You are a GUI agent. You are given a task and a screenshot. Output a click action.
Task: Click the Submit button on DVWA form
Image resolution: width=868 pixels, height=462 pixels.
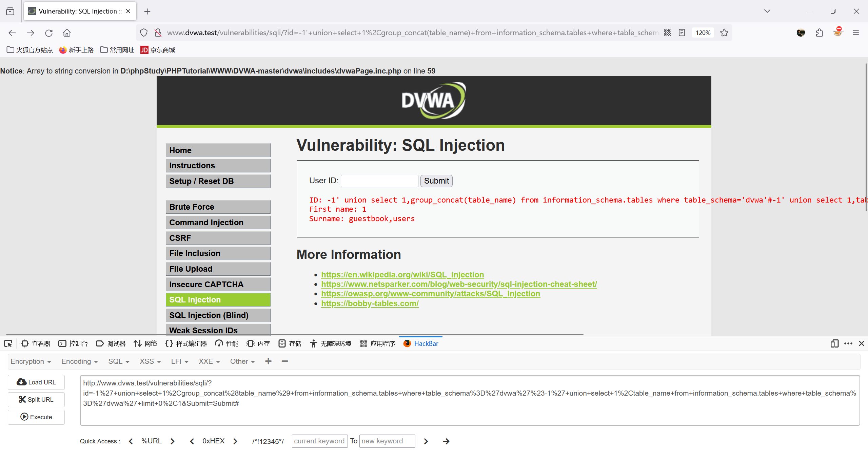(x=436, y=181)
